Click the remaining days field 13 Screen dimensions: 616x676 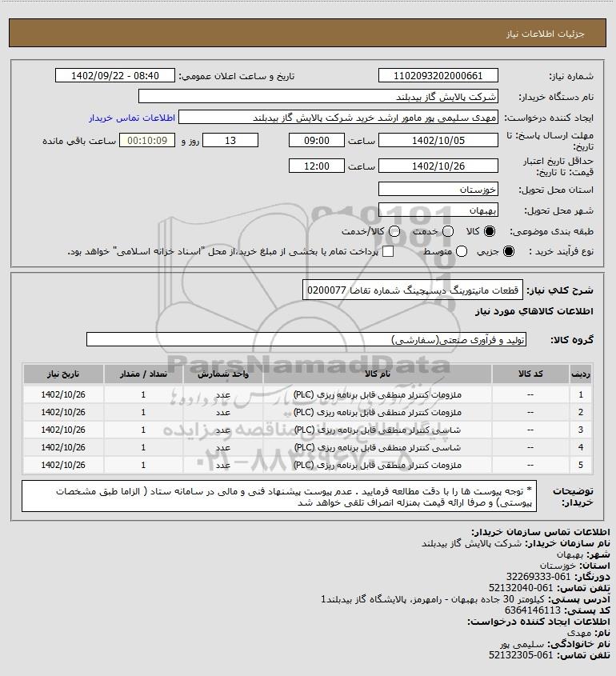tap(230, 141)
